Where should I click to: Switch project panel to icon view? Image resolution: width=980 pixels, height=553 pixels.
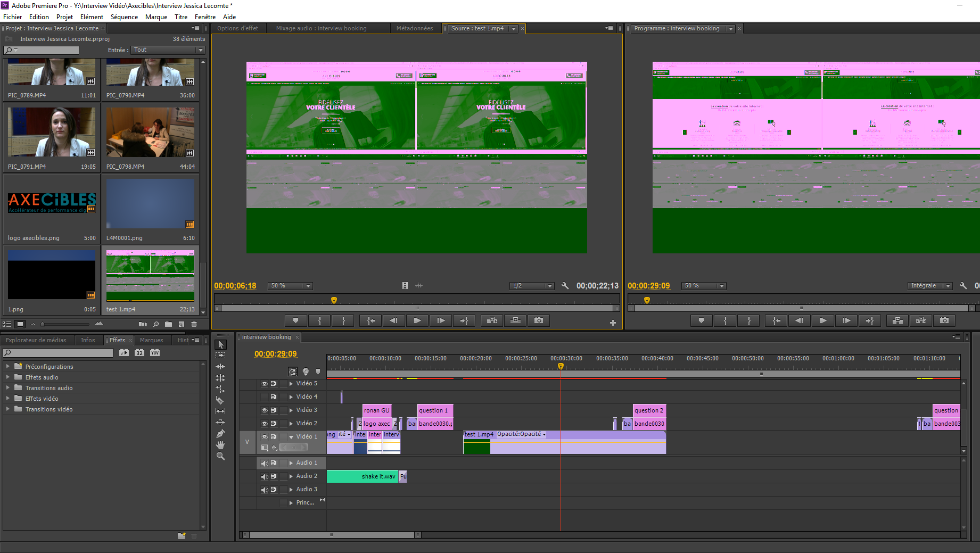pyautogui.click(x=20, y=324)
